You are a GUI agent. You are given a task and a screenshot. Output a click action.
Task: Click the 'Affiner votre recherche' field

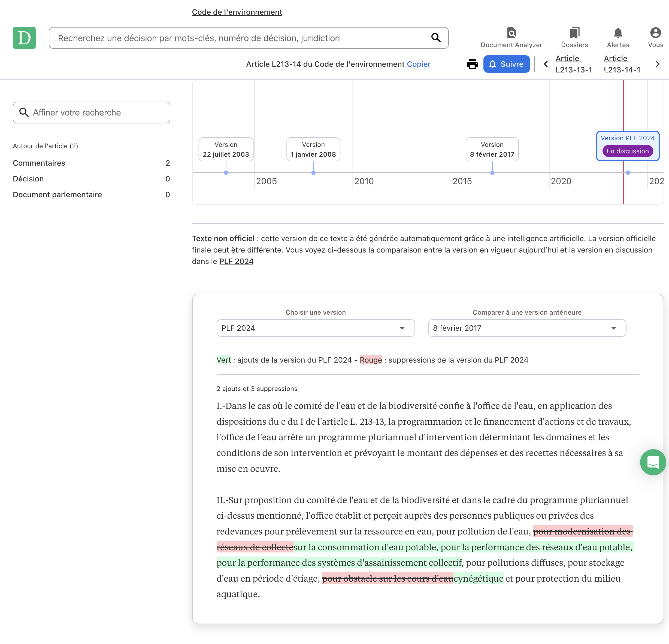92,112
